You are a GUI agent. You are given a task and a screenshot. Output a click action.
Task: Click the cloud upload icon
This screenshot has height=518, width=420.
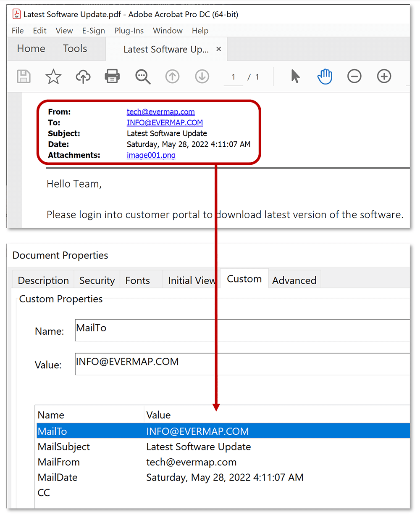point(83,77)
